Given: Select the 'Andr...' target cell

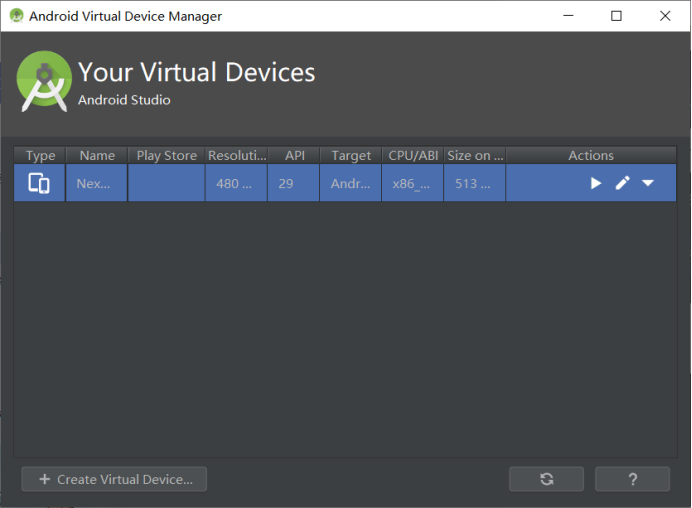Looking at the screenshot, I should click(x=350, y=183).
